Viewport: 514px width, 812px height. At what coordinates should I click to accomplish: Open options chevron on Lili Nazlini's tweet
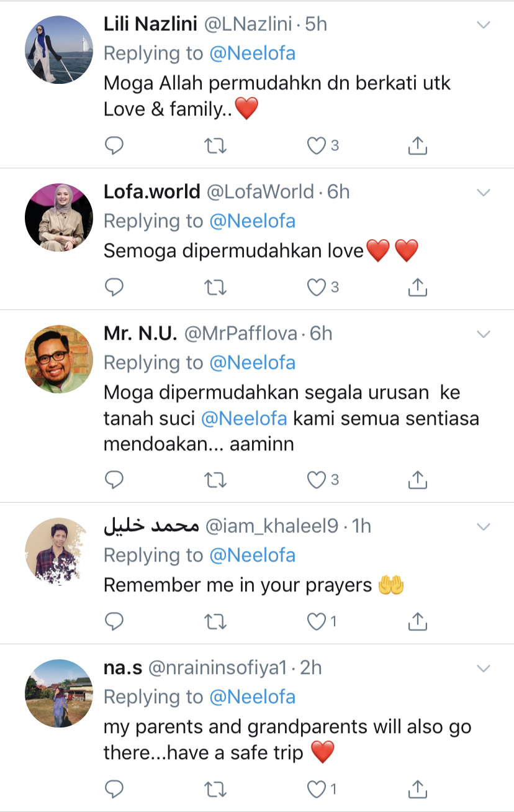click(x=483, y=25)
